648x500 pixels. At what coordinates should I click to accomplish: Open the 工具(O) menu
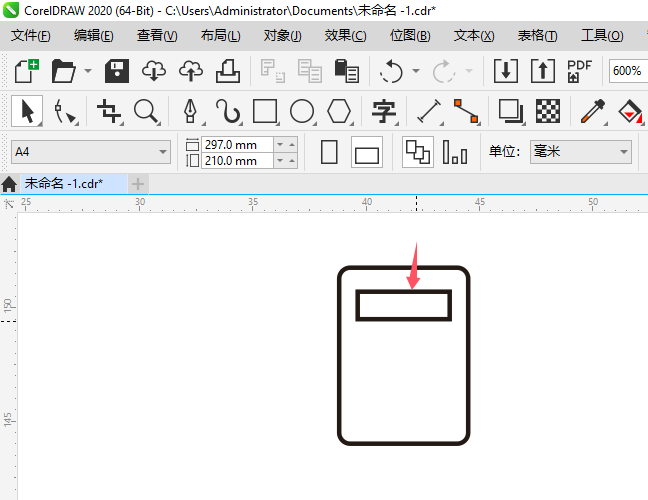pos(602,36)
